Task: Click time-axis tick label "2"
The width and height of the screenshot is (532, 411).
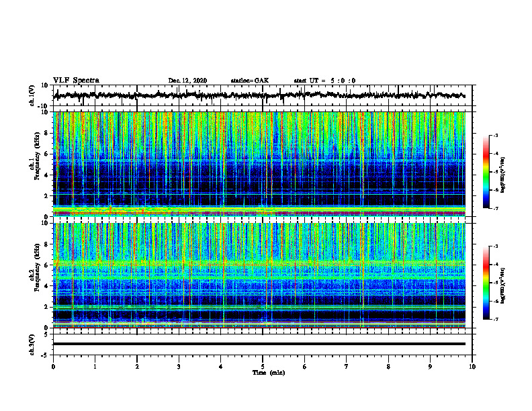Action: (137, 367)
